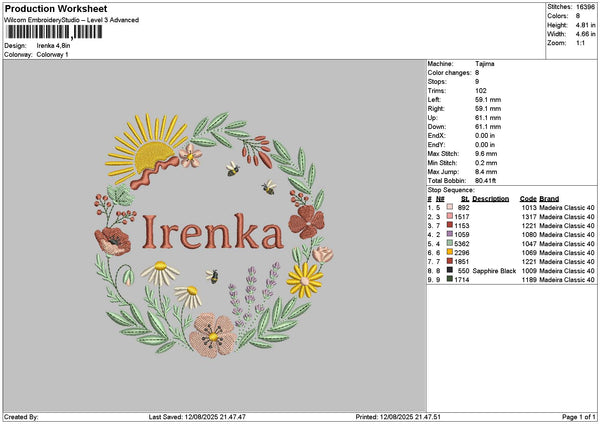
Task: Select the purple swatch for thread 1059
Action: tap(451, 234)
